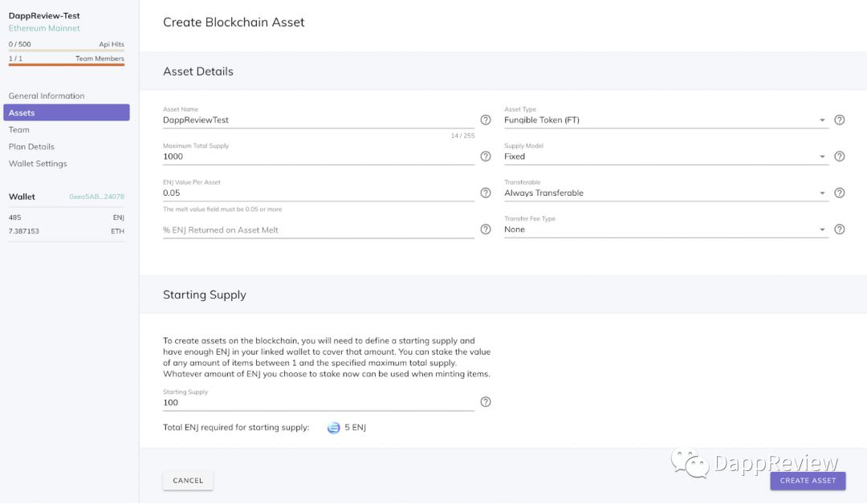867x504 pixels.
Task: Open General Information in sidebar
Action: point(47,96)
